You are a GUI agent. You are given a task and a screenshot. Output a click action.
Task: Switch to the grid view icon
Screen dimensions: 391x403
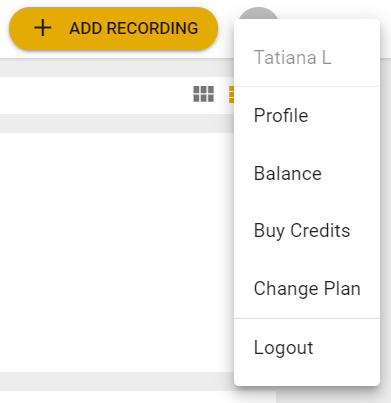[x=204, y=94]
